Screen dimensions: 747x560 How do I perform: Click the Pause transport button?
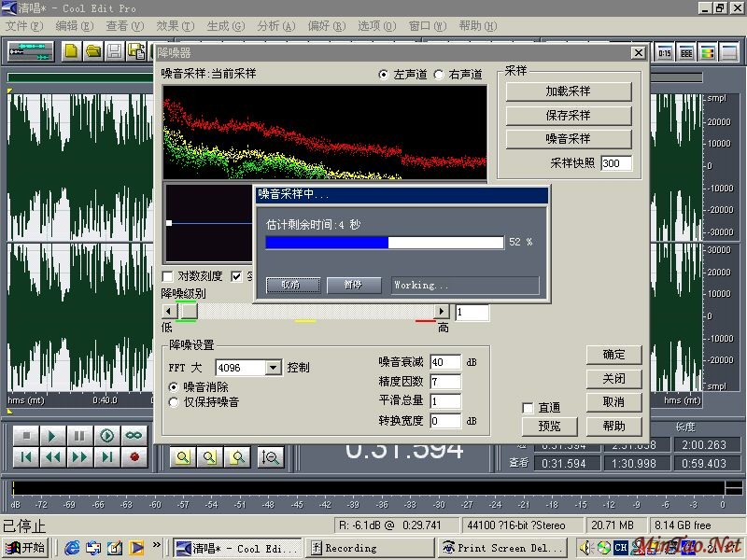(x=80, y=436)
